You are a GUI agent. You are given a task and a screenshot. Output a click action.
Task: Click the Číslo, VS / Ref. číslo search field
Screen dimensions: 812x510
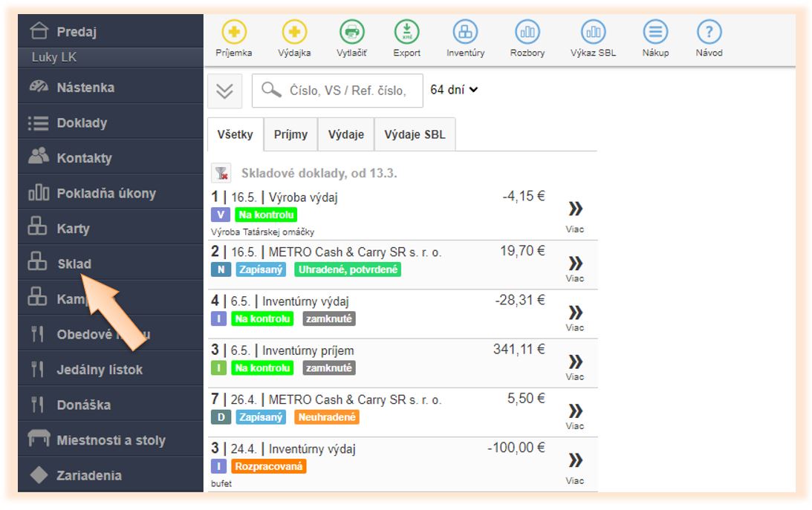point(343,91)
